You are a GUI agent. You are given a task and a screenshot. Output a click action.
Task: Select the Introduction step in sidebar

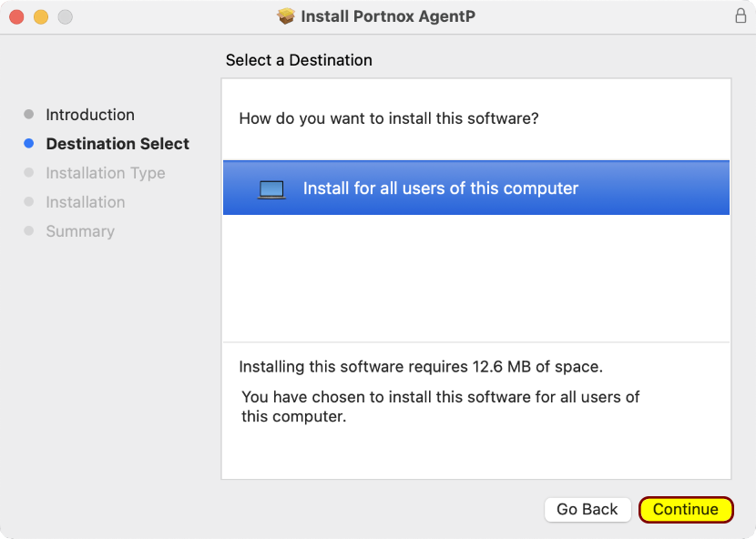tap(90, 115)
